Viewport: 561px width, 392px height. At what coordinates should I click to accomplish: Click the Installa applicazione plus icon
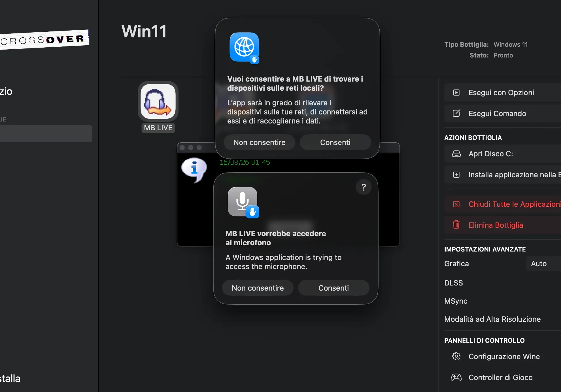point(456,175)
